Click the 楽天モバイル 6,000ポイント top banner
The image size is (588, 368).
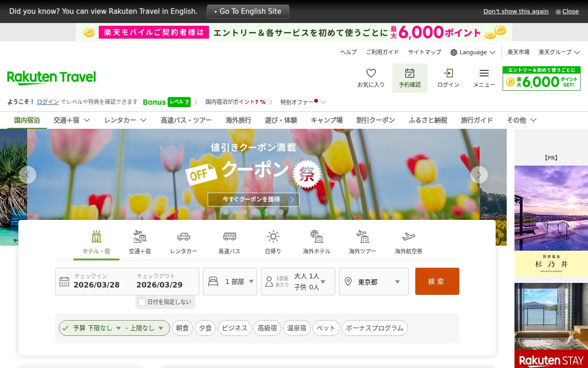click(294, 32)
